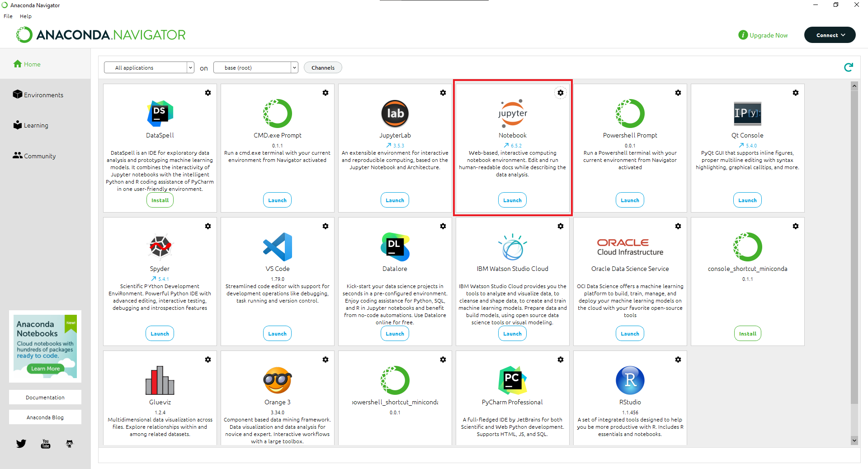Viewport: 868px width, 469px height.
Task: Click Learn More on Anaconda Notebooks ad
Action: click(x=45, y=369)
